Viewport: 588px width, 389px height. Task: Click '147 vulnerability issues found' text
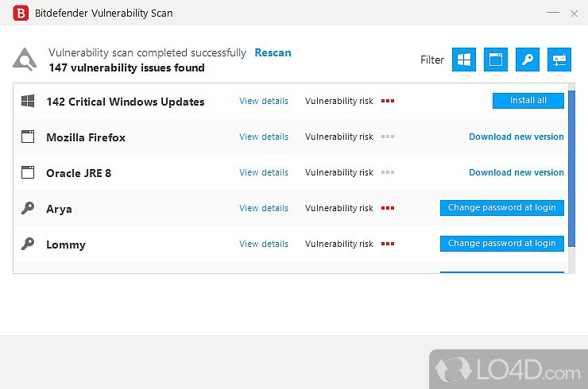click(x=127, y=67)
